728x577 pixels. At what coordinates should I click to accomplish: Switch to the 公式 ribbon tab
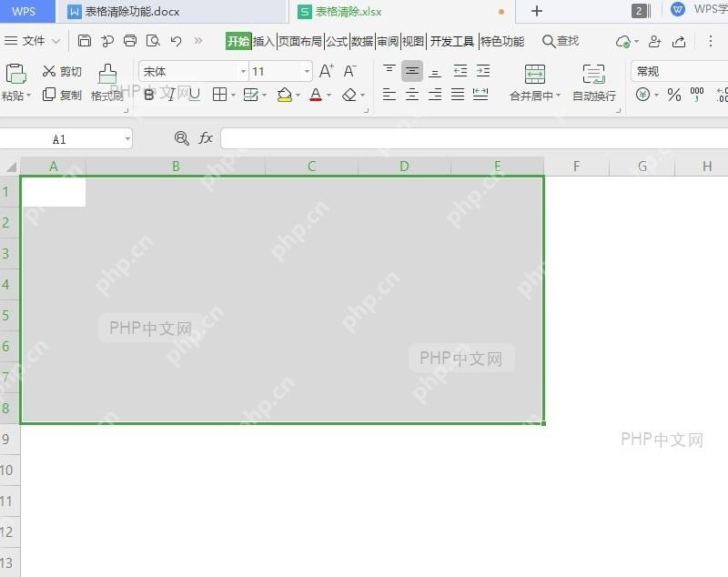pos(337,41)
